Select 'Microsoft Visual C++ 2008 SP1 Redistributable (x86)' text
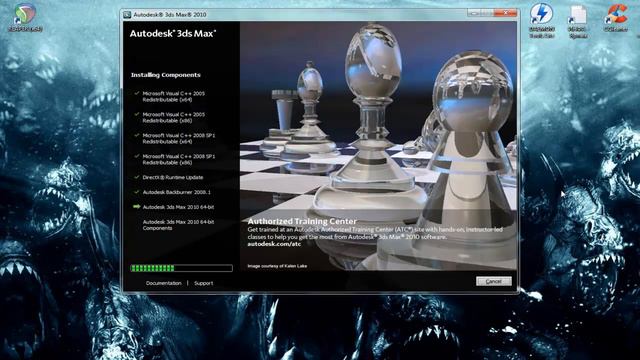The height and width of the screenshot is (360, 640). [179, 160]
